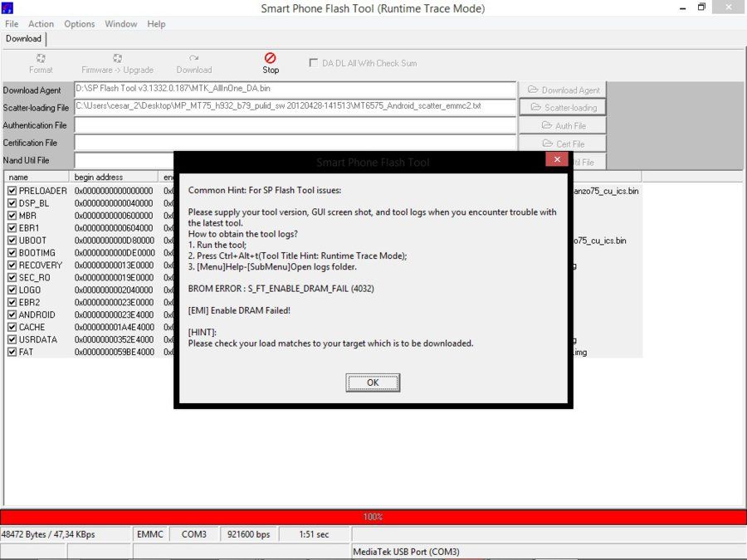This screenshot has height=560, width=747.
Task: Click the Authentication File input field
Action: [295, 125]
